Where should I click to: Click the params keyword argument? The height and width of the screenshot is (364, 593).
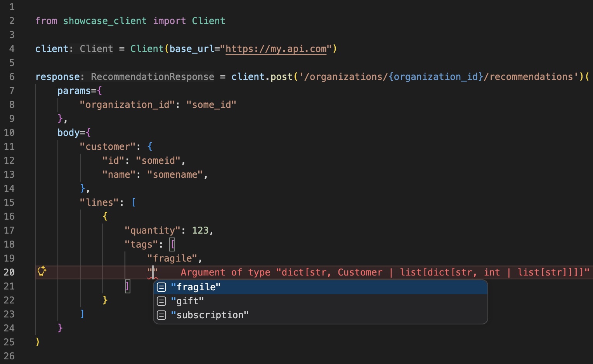[74, 91]
